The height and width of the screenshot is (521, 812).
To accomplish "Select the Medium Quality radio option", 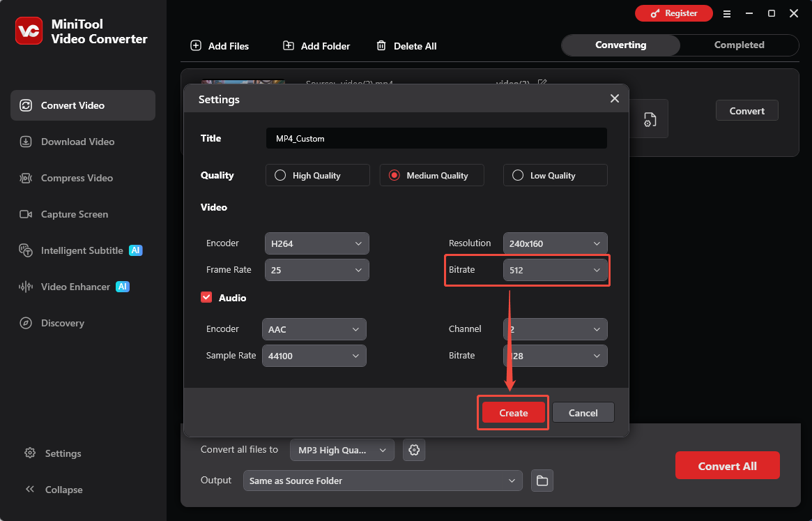I will pos(432,175).
